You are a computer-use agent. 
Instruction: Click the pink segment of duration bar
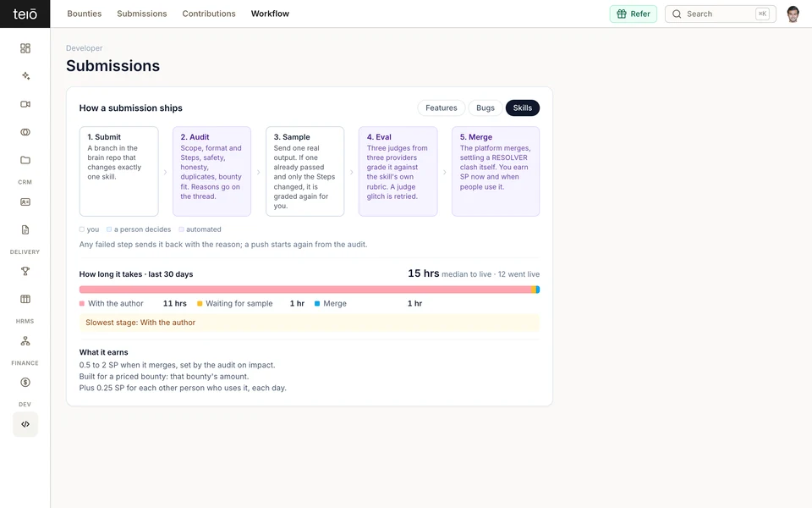point(305,290)
